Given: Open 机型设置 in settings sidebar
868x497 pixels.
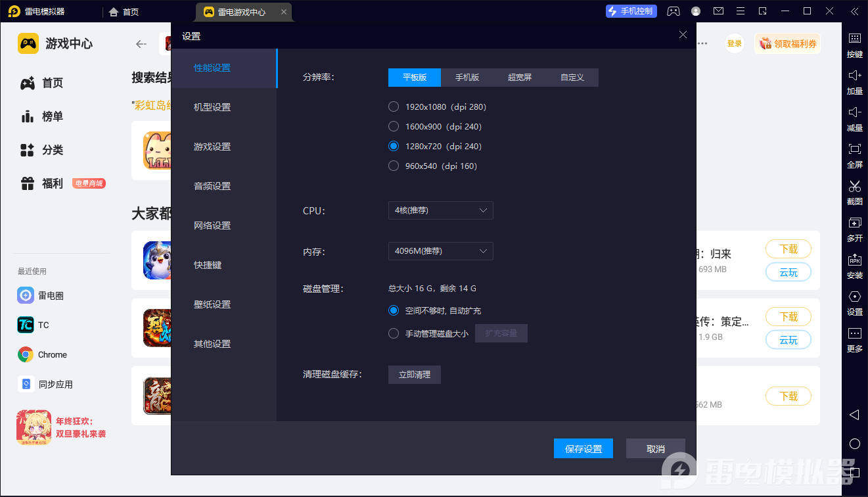Looking at the screenshot, I should (x=212, y=107).
